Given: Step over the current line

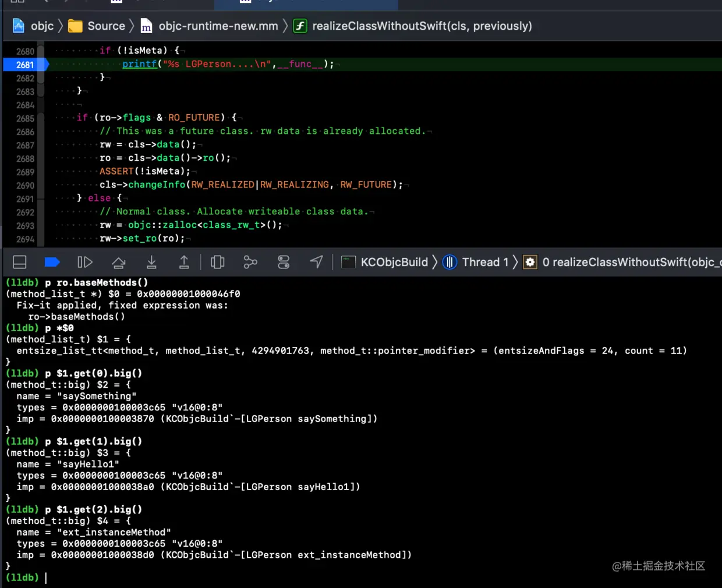Looking at the screenshot, I should [119, 263].
